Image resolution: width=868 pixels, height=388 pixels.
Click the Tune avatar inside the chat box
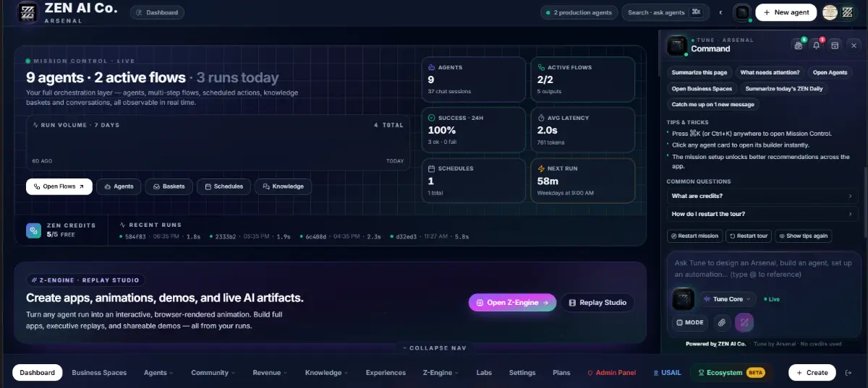(683, 299)
